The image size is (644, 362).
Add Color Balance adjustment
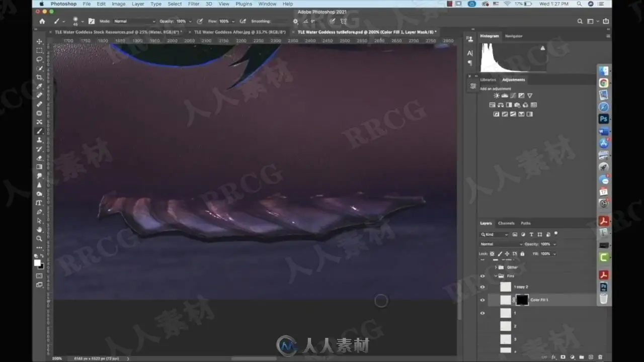[501, 105]
